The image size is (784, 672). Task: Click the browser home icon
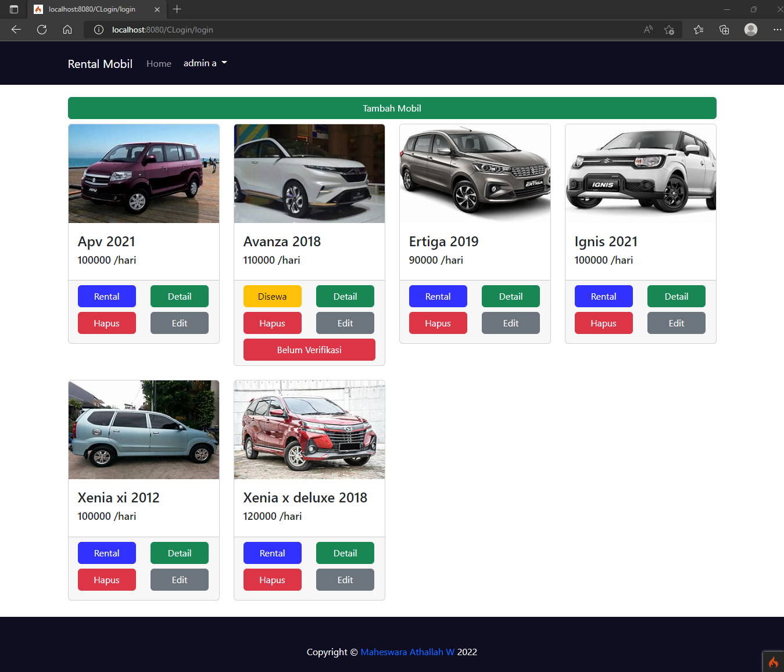(67, 30)
